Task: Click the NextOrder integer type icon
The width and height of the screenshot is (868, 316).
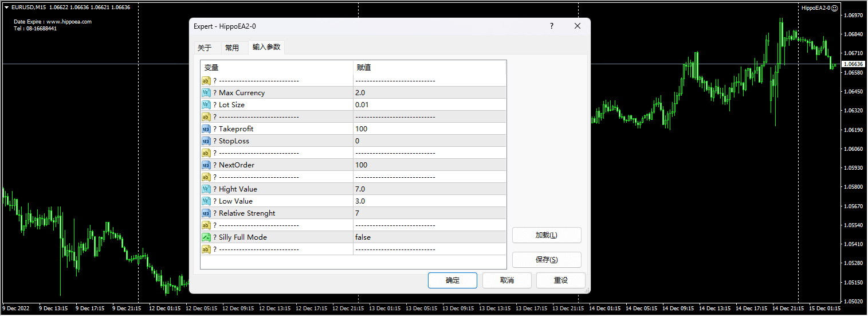Action: tap(206, 165)
